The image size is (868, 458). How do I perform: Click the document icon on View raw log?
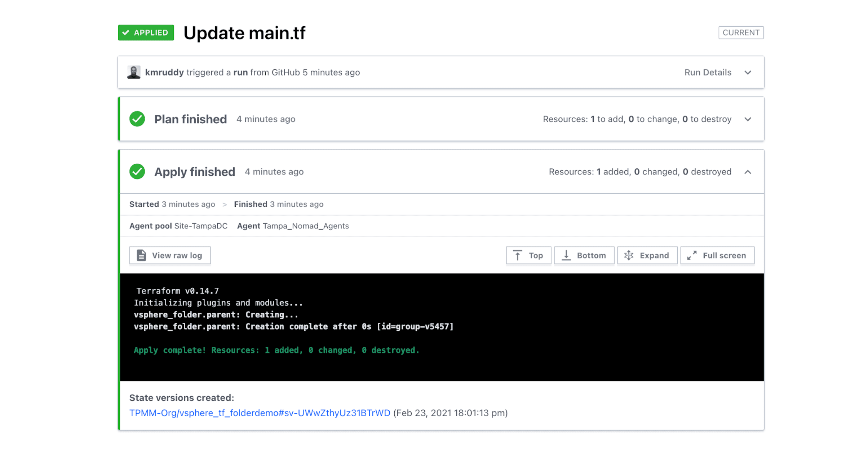pos(141,255)
